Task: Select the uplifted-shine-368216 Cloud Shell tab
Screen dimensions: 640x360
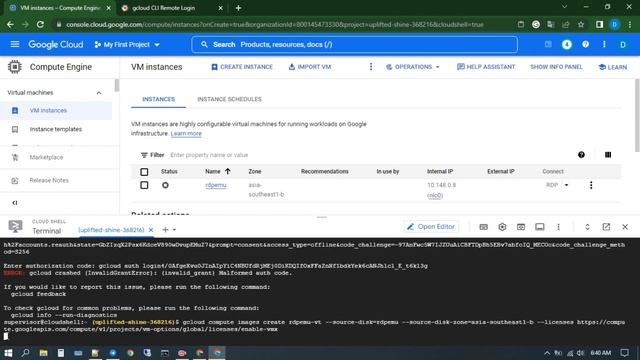Action: [x=111, y=230]
